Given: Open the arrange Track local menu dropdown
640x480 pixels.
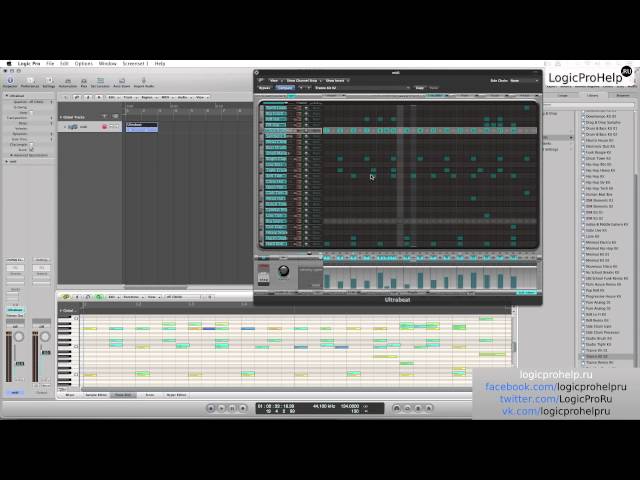Looking at the screenshot, I should pyautogui.click(x=129, y=98).
